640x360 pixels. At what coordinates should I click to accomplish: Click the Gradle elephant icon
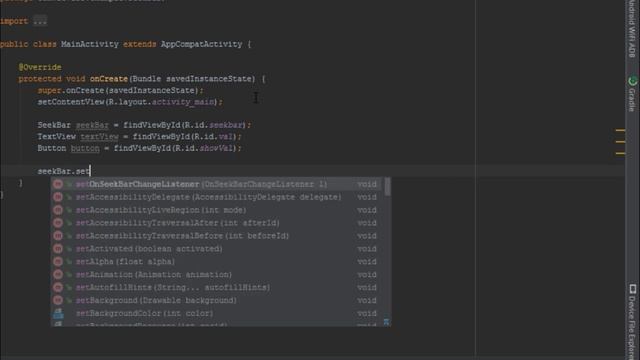(x=633, y=81)
